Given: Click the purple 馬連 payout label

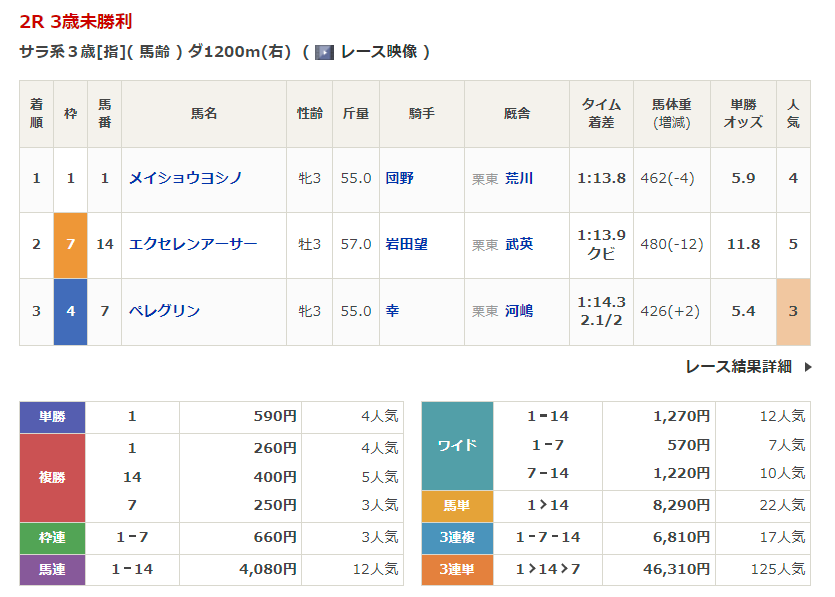Looking at the screenshot, I should click(52, 569).
